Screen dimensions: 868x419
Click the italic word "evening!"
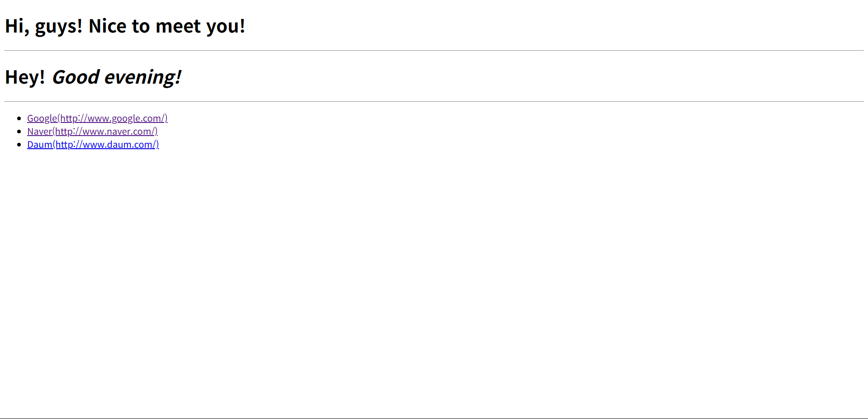(x=143, y=78)
